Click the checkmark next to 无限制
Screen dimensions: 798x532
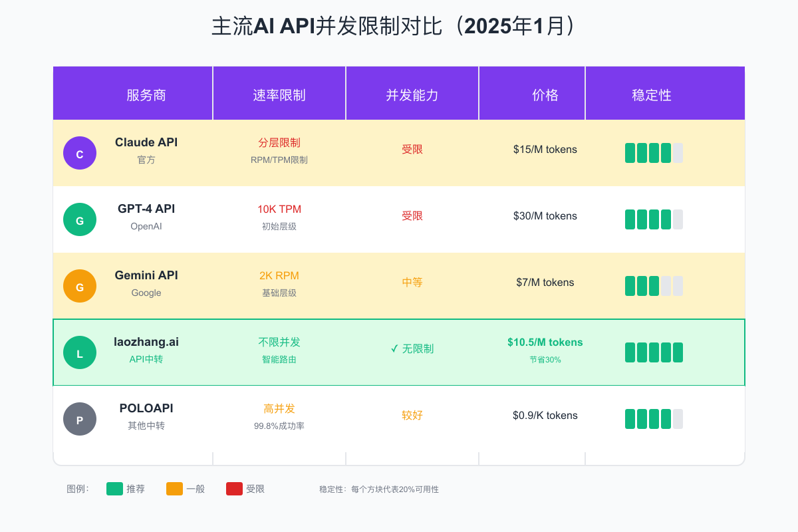[x=393, y=348]
